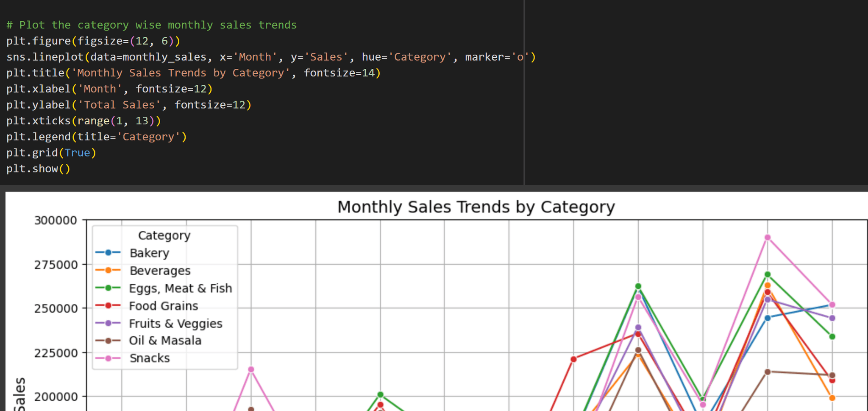Click the 'Bakery' legend label
This screenshot has height=411, width=868.
click(x=150, y=253)
